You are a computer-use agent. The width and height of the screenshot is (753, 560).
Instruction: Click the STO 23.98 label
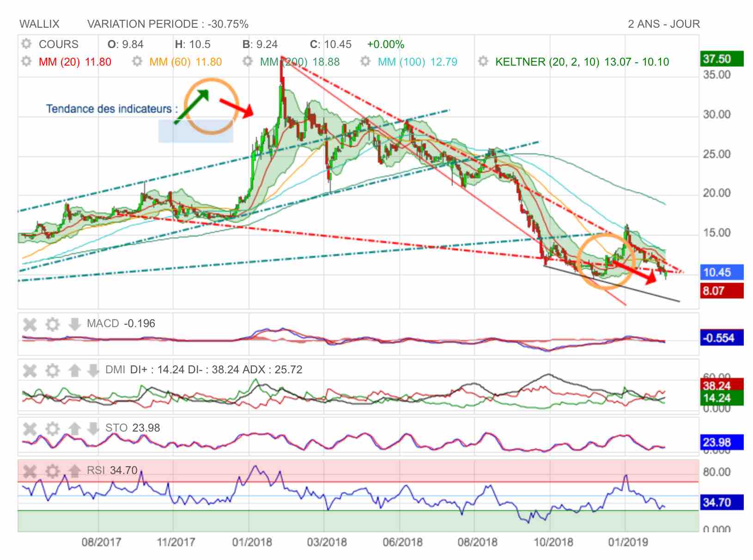click(x=133, y=428)
